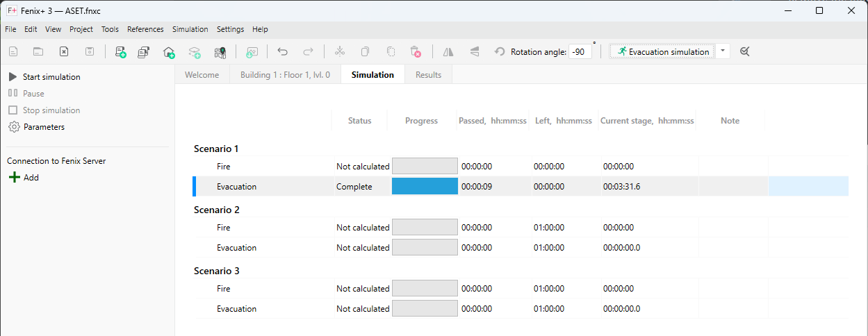Click the check magnifier icon at the toolbar end
The image size is (868, 336).
(744, 51)
